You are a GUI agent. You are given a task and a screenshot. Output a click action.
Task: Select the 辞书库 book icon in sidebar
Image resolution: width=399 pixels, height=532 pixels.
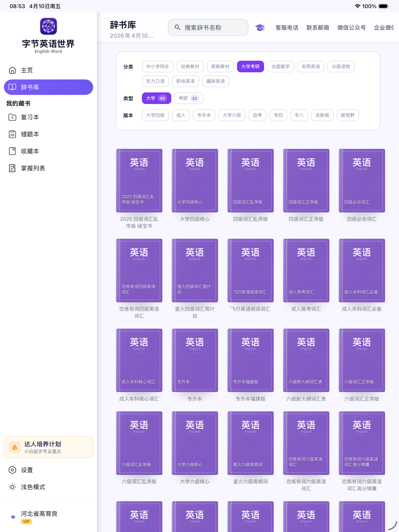pos(12,87)
